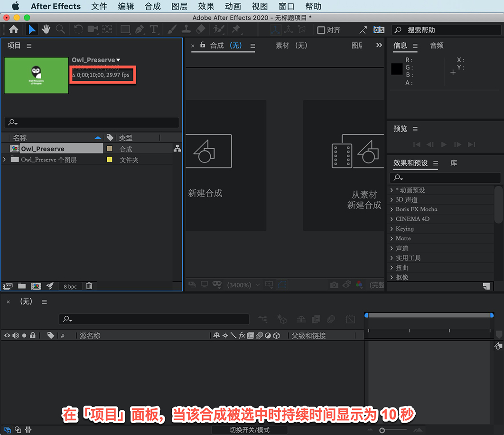Open the viewer magnification (3400%) dropdown
This screenshot has width=504, height=435.
click(243, 285)
